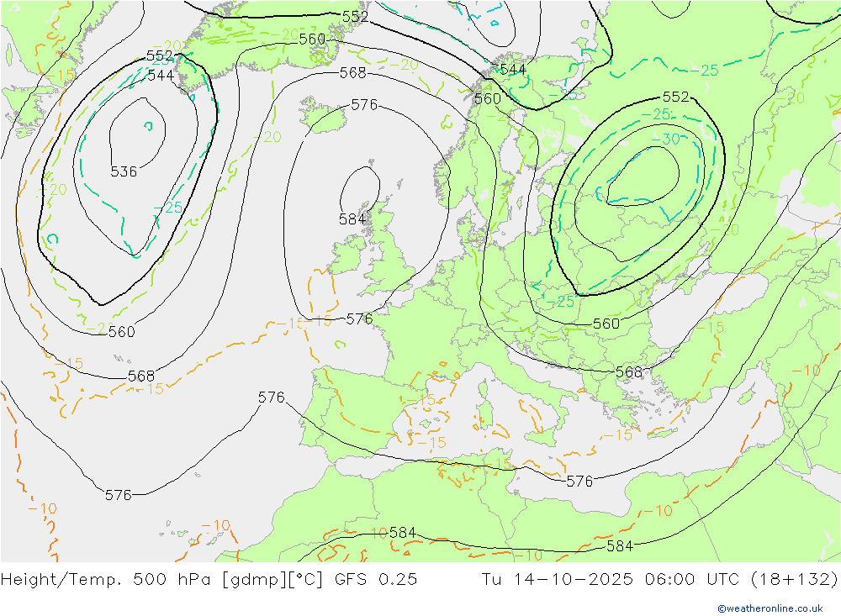
Task: Click the 'Tu 14-10-2025' date text
Action: pos(558,580)
